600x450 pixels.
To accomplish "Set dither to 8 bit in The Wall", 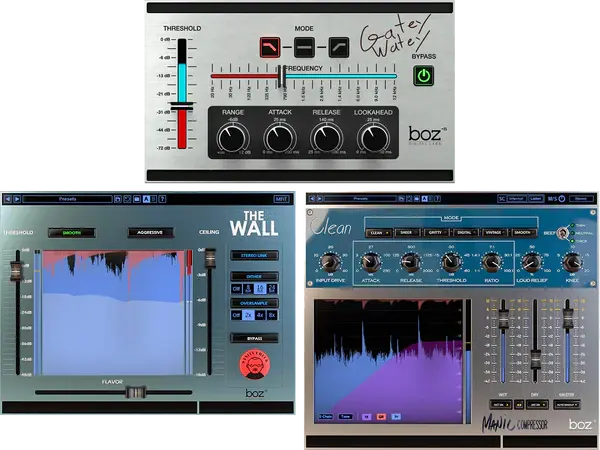I will click(248, 289).
